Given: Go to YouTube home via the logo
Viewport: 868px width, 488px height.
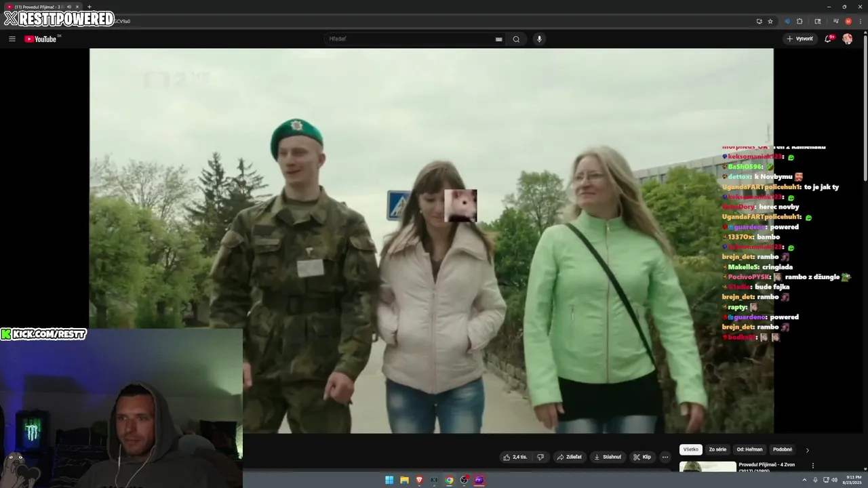Looking at the screenshot, I should point(41,39).
